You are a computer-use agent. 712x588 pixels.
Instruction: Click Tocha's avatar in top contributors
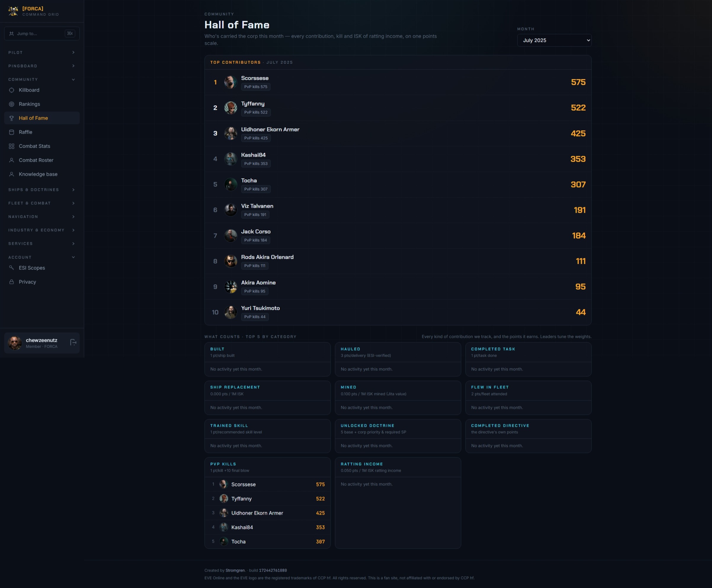click(x=231, y=185)
